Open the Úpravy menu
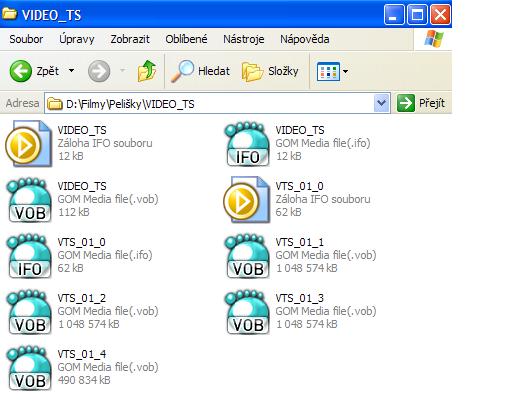The width and height of the screenshot is (512, 405). 77,39
